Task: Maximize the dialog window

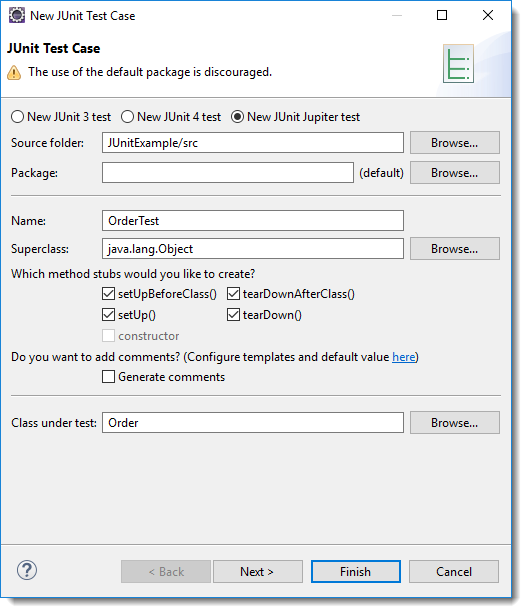Action: coord(442,15)
